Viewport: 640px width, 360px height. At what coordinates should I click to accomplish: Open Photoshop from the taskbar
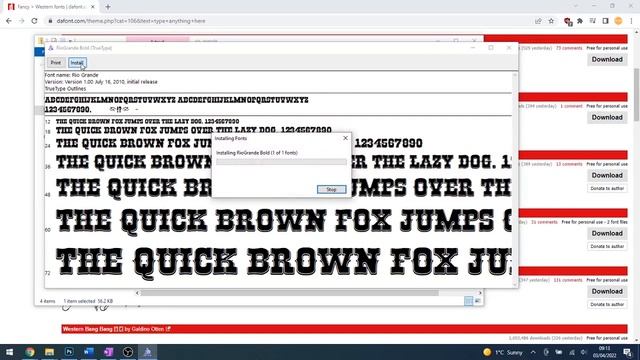click(x=69, y=352)
